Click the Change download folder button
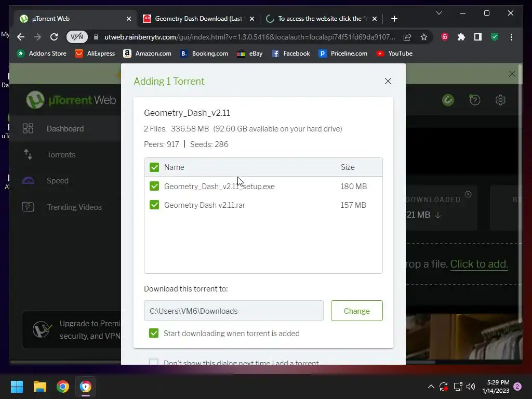532x399 pixels. [356, 311]
